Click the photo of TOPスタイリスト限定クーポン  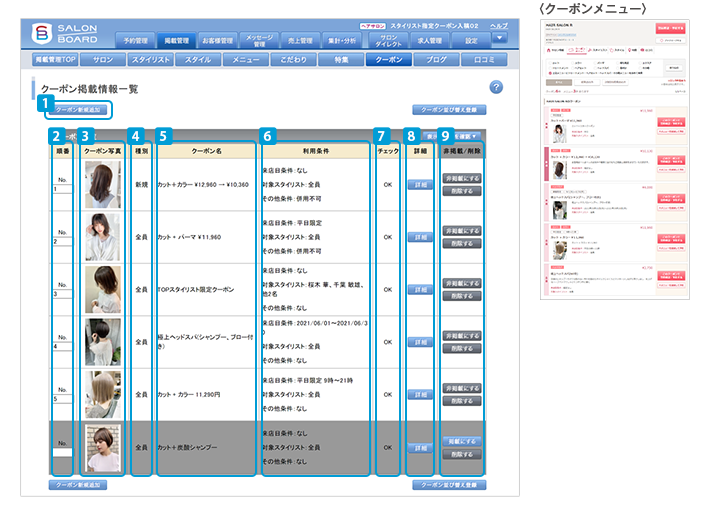pos(103,289)
